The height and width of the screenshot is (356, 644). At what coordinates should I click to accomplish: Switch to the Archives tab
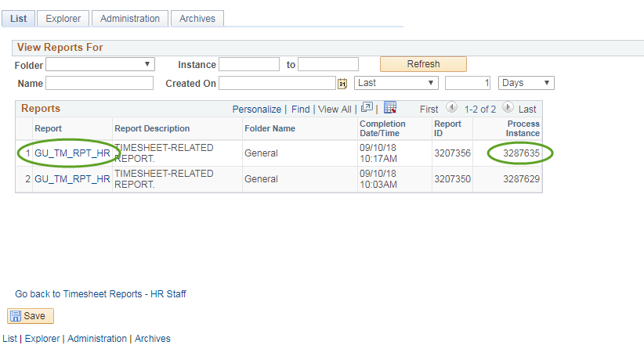pyautogui.click(x=197, y=18)
